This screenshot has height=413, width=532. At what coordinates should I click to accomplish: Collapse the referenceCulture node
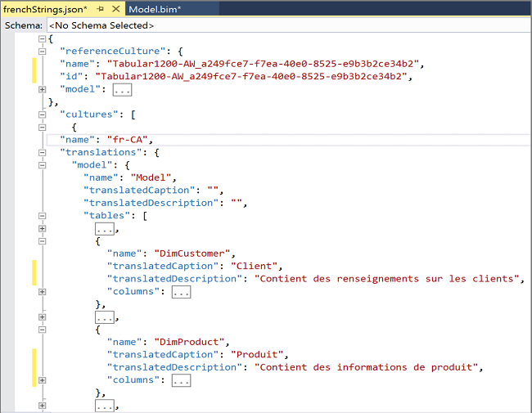(x=42, y=52)
